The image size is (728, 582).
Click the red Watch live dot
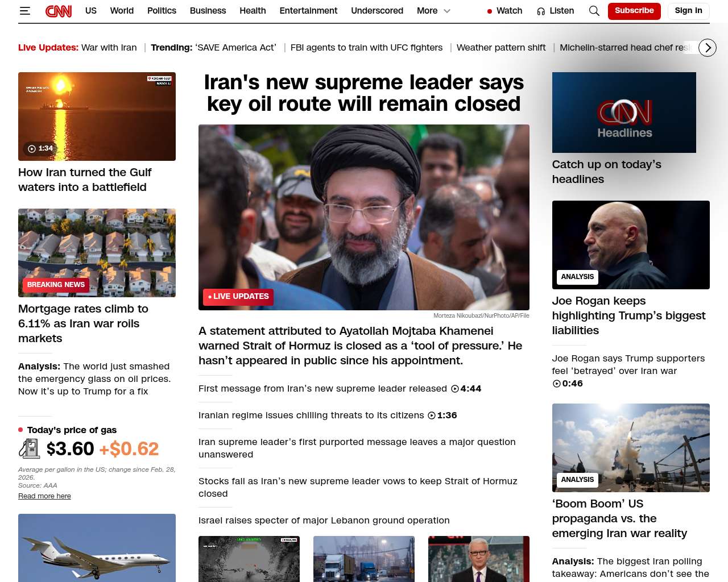[x=490, y=11]
